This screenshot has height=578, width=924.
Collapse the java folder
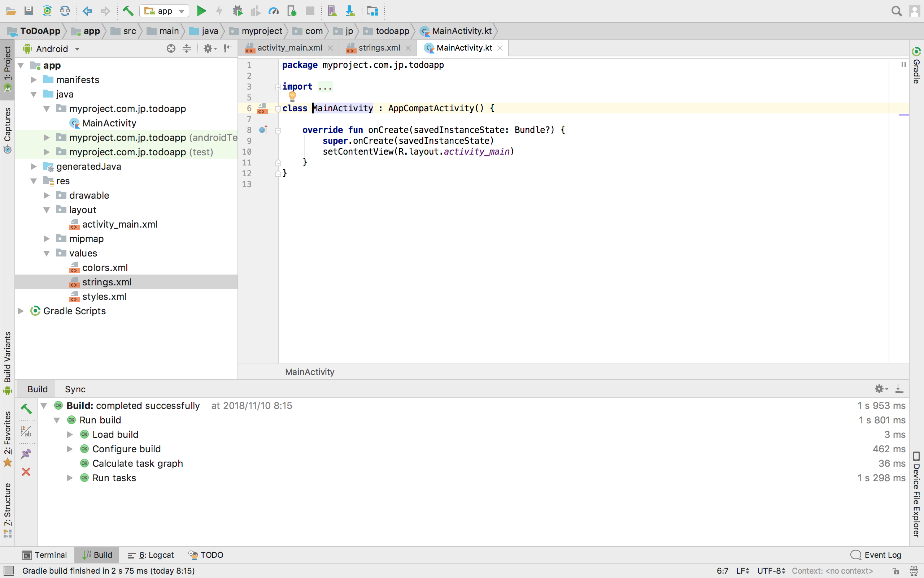[x=34, y=94]
